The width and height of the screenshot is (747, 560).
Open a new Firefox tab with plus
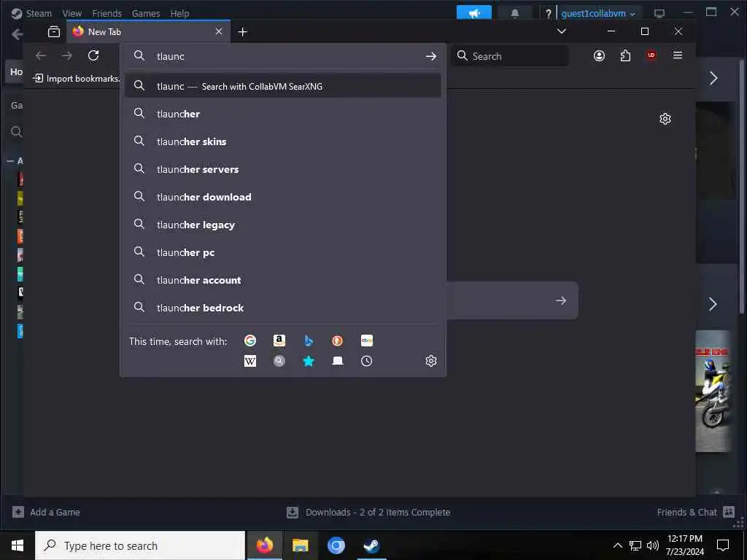click(242, 32)
